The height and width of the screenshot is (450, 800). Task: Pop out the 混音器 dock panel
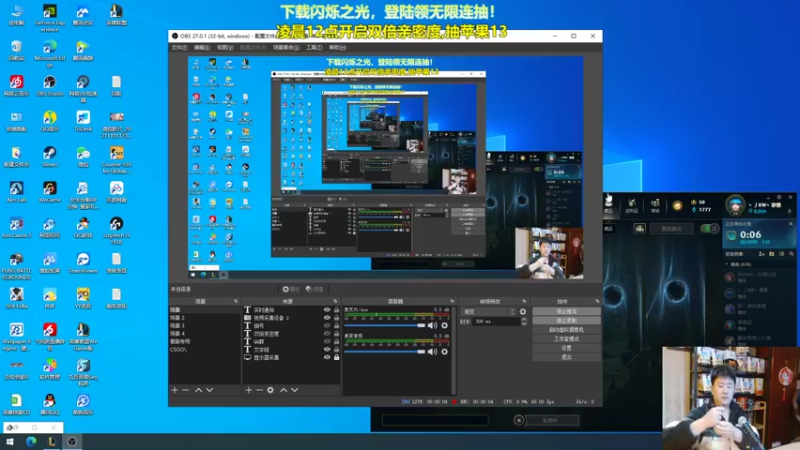452,301
